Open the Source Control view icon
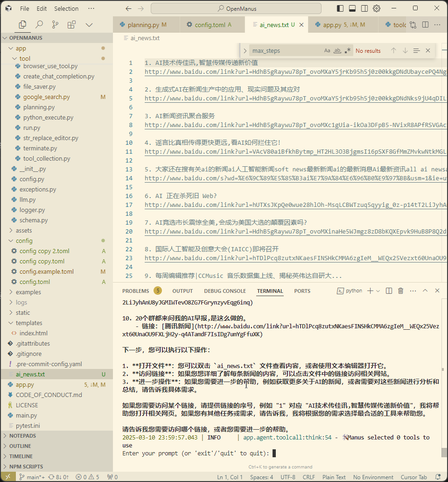The image size is (448, 482). (55, 25)
